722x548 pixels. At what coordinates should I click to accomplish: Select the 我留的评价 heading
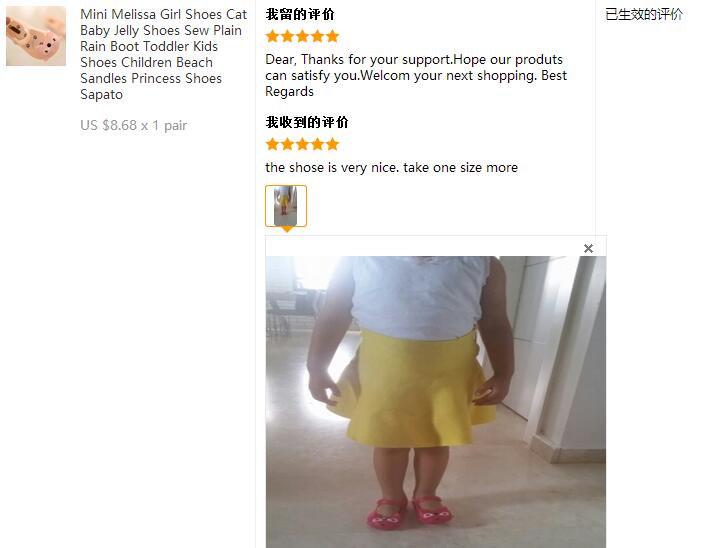300,14
